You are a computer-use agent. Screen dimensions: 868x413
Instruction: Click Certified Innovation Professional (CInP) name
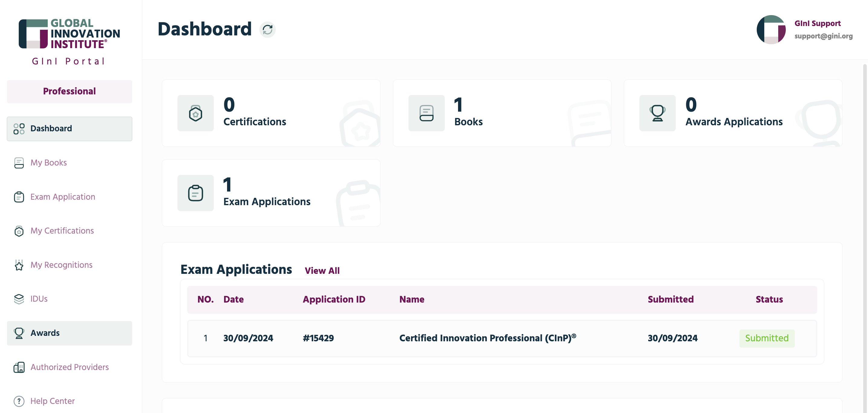(488, 338)
